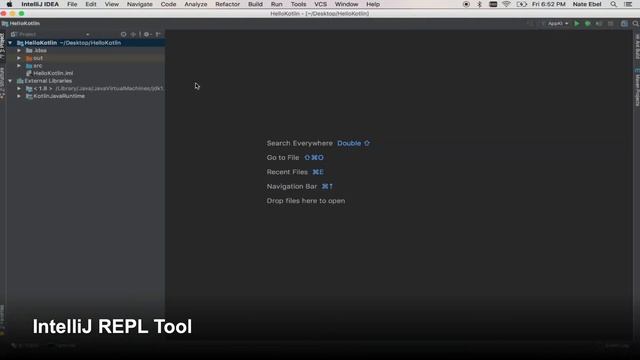Open the Refactor menu
Screen dimensions: 640x360
(x=227, y=4)
